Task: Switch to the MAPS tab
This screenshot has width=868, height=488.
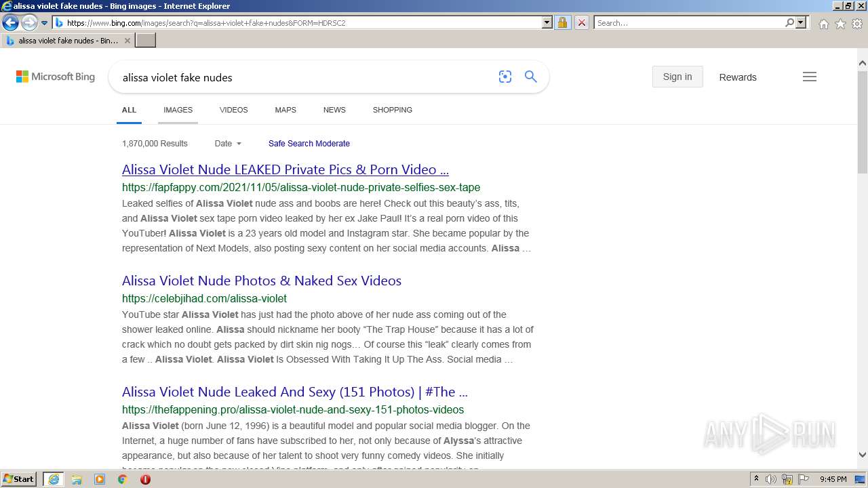Action: 285,110
